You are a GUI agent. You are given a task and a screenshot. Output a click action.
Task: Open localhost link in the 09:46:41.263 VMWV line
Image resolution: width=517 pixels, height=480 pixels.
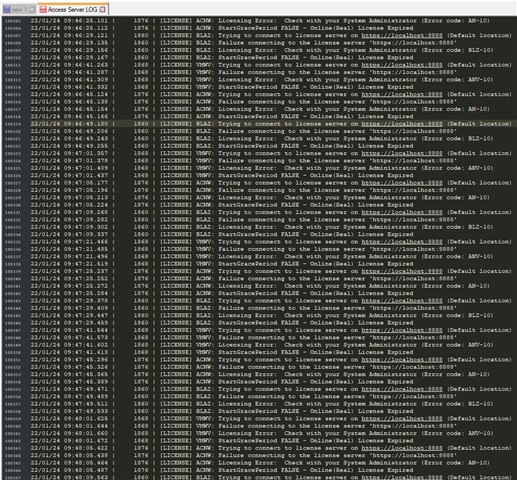pyautogui.click(x=402, y=65)
